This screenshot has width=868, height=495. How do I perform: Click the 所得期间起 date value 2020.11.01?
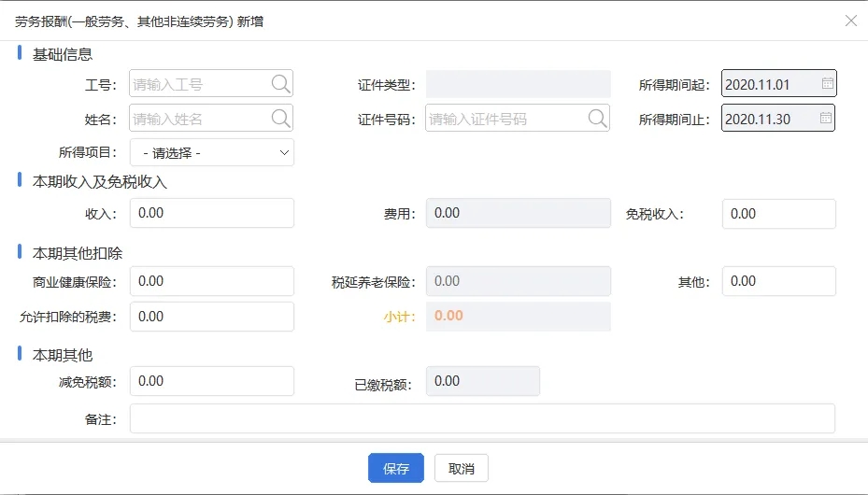[758, 85]
